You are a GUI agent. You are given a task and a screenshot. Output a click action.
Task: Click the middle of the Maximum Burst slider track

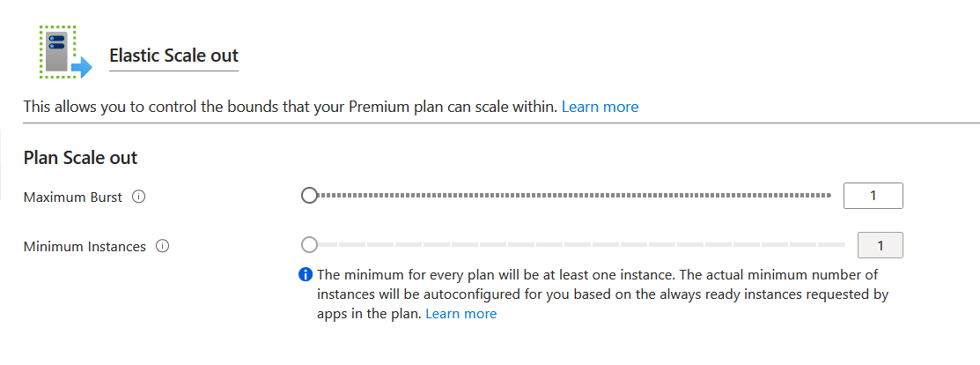[x=572, y=196]
